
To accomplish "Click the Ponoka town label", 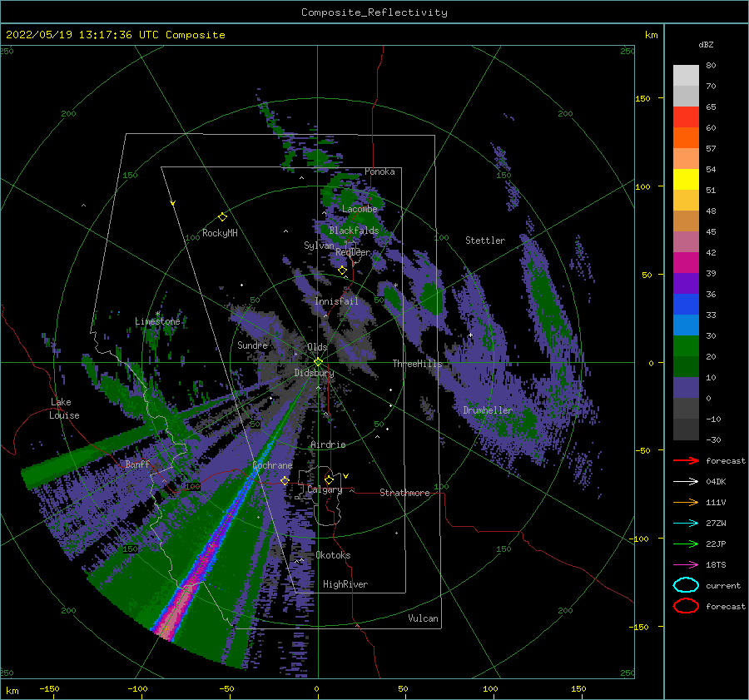I will pos(379,171).
